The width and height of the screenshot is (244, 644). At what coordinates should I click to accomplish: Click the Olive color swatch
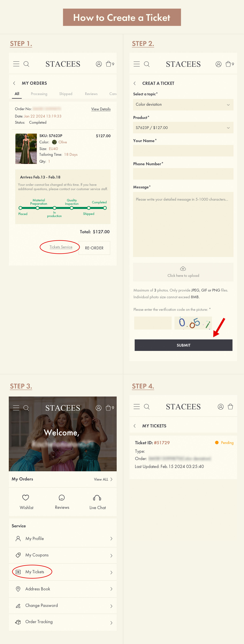coord(54,142)
